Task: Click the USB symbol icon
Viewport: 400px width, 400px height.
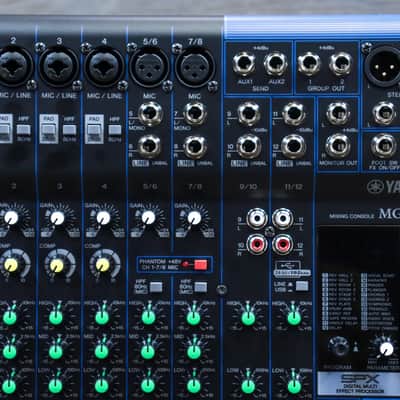Action: pos(288,266)
